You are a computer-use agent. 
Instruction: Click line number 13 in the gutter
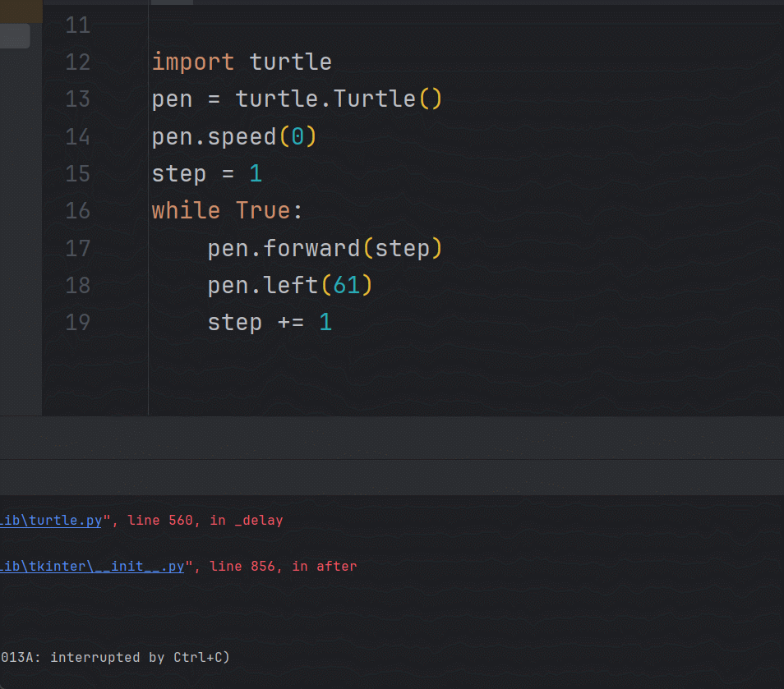click(x=77, y=99)
